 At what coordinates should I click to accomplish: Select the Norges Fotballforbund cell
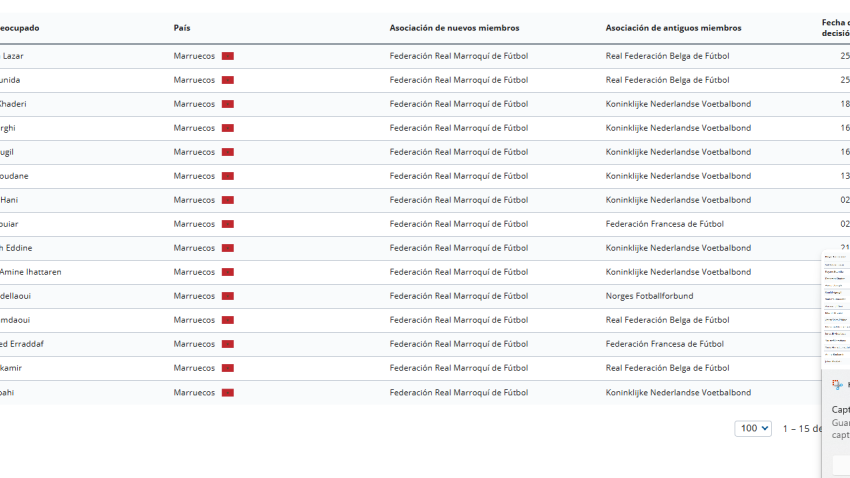[649, 296]
